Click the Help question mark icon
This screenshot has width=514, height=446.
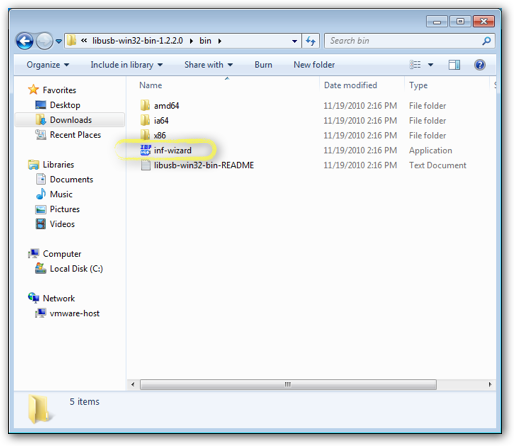coord(480,65)
